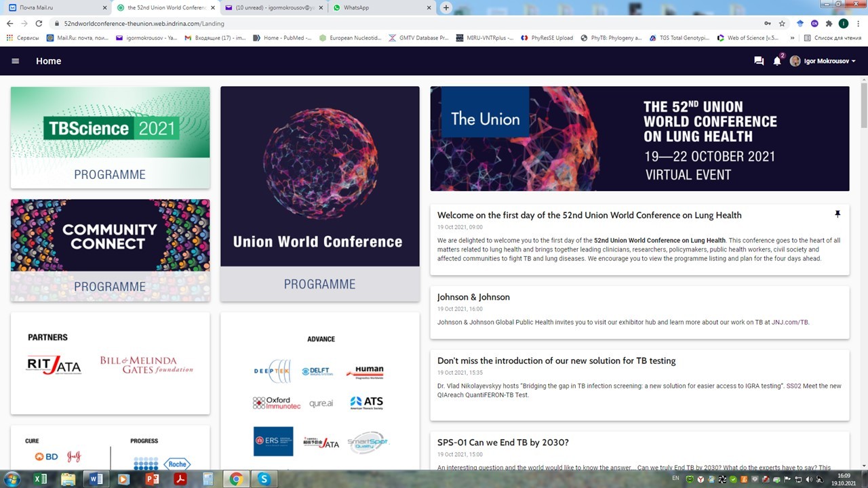The width and height of the screenshot is (868, 488).
Task: Open Skype from the taskbar
Action: (264, 479)
